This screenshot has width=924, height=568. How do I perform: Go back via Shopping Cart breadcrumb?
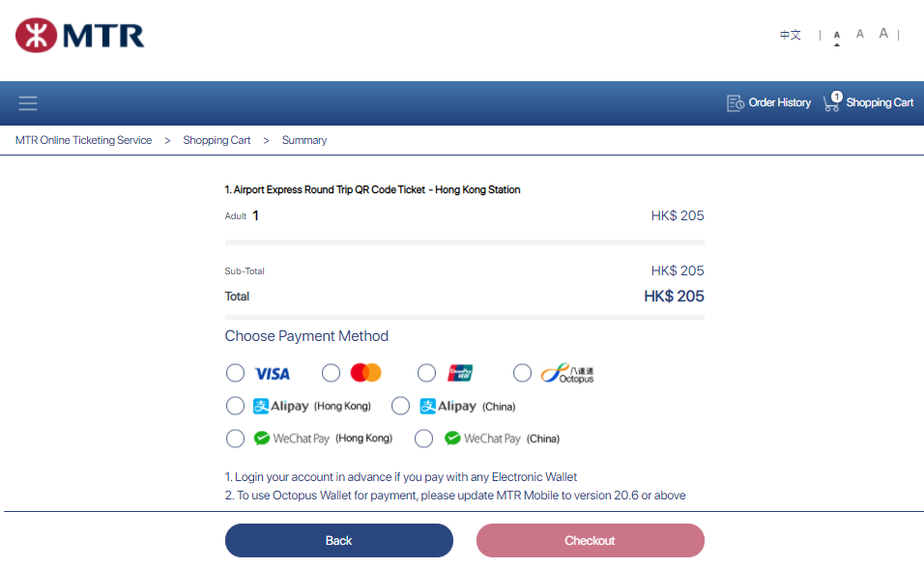pyautogui.click(x=217, y=140)
